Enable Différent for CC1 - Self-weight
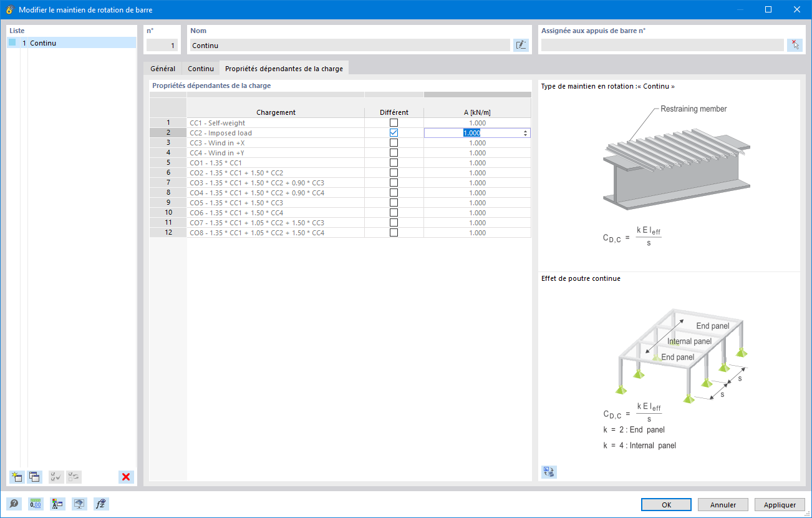This screenshot has width=812, height=518. click(394, 123)
